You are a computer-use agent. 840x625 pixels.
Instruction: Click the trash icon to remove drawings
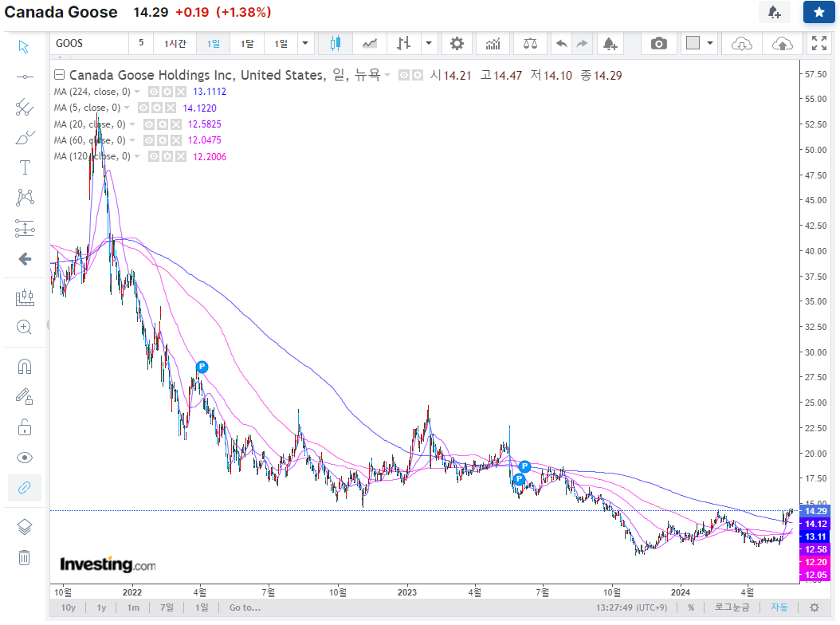tap(25, 557)
